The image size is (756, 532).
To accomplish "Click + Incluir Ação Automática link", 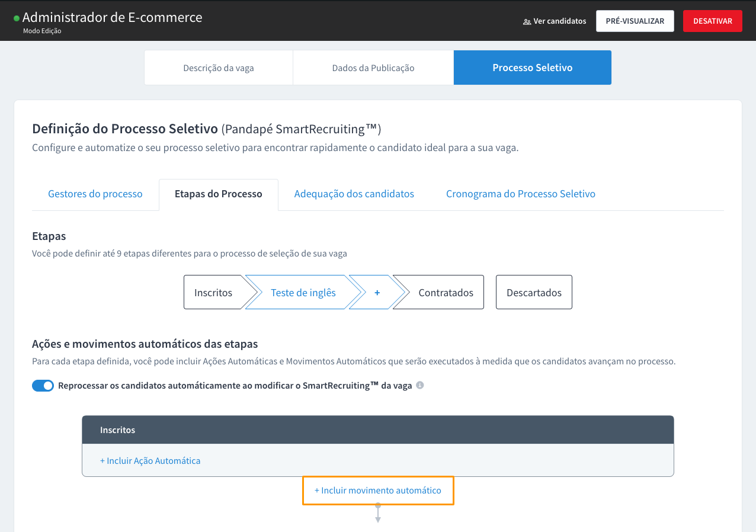I will 150,460.
